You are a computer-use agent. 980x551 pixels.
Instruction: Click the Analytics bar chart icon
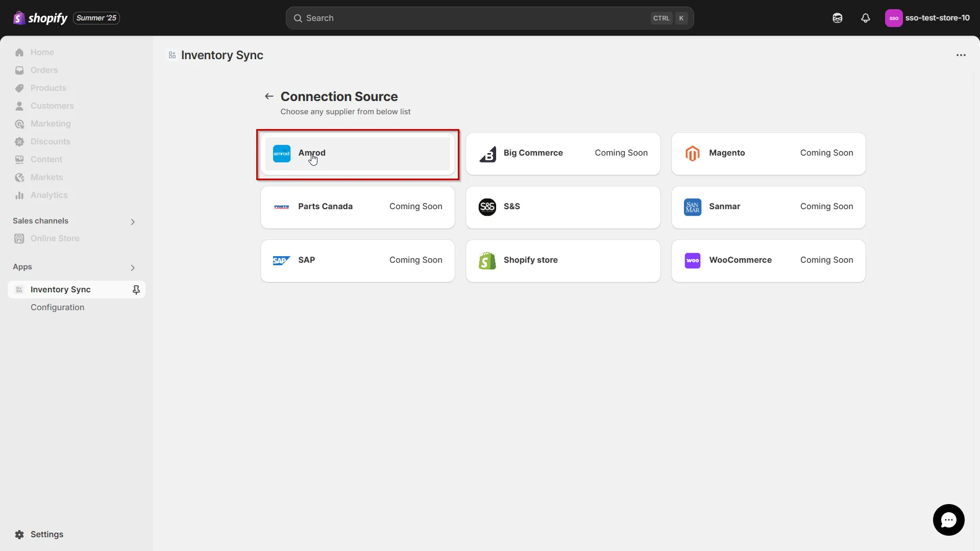pyautogui.click(x=19, y=195)
